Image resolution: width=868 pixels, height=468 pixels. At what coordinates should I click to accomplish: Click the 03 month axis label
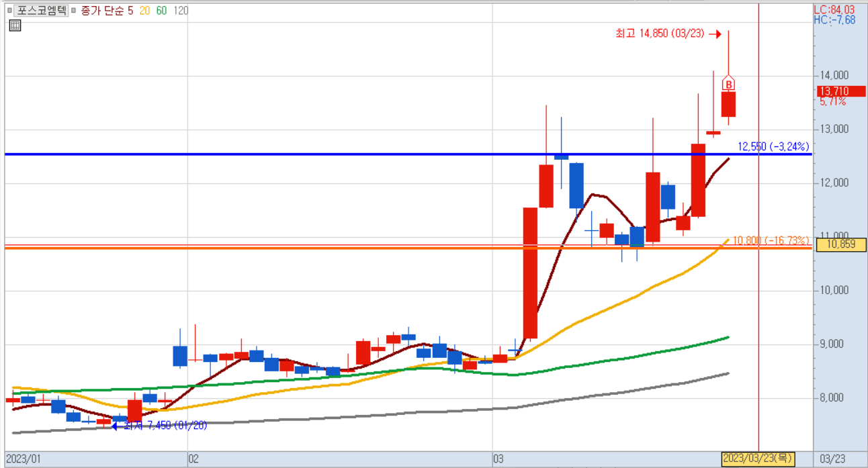click(x=498, y=459)
